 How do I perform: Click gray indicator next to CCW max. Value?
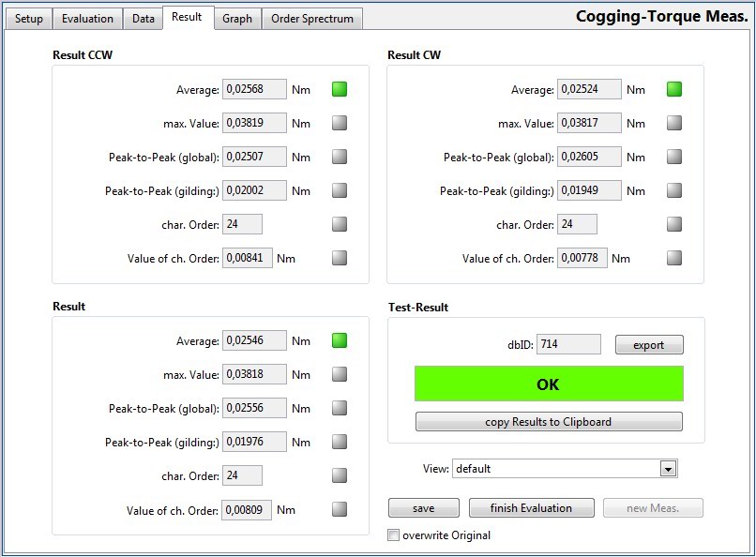point(340,124)
